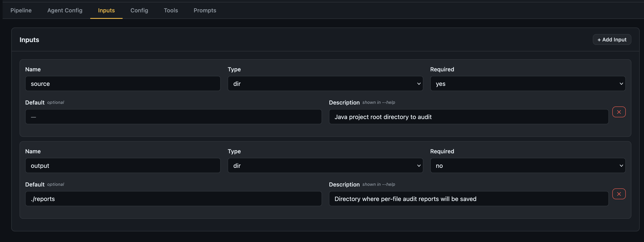Switch to the Prompts tab

(x=205, y=10)
